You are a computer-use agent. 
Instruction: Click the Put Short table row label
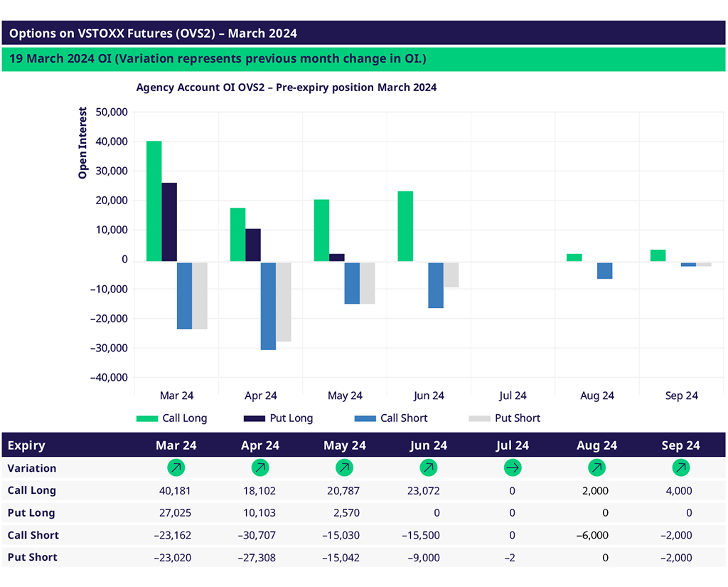tap(32, 557)
